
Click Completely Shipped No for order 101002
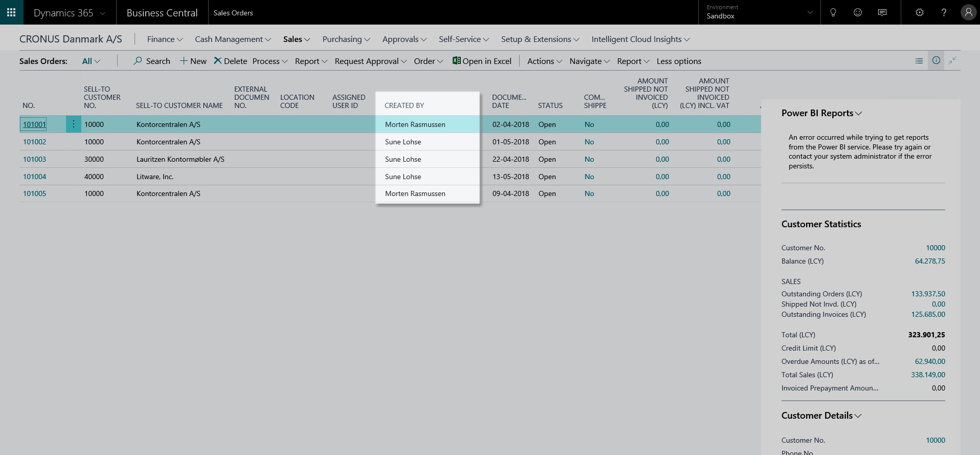589,142
